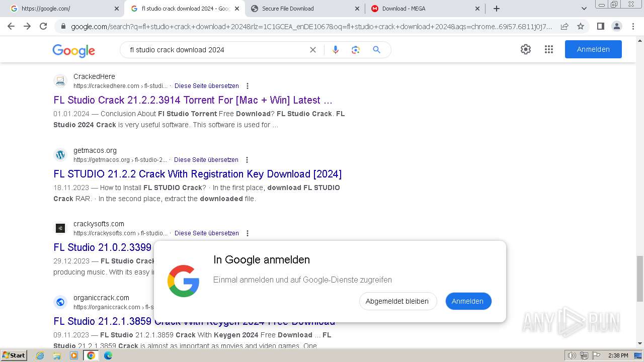
Task: Close the Download - MEGA tab
Action: pos(477,9)
